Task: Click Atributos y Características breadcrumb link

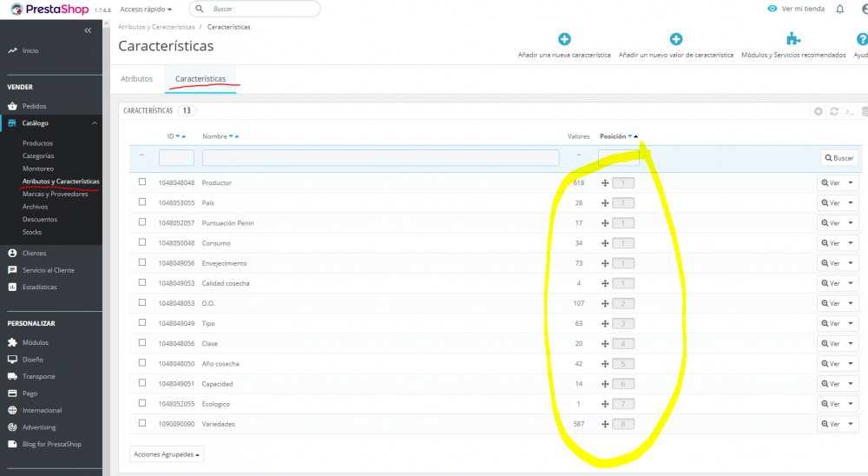Action: (156, 27)
